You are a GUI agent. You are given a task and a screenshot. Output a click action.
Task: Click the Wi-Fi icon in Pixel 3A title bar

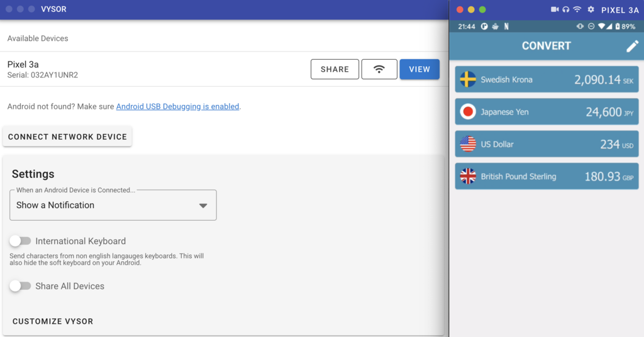(577, 9)
